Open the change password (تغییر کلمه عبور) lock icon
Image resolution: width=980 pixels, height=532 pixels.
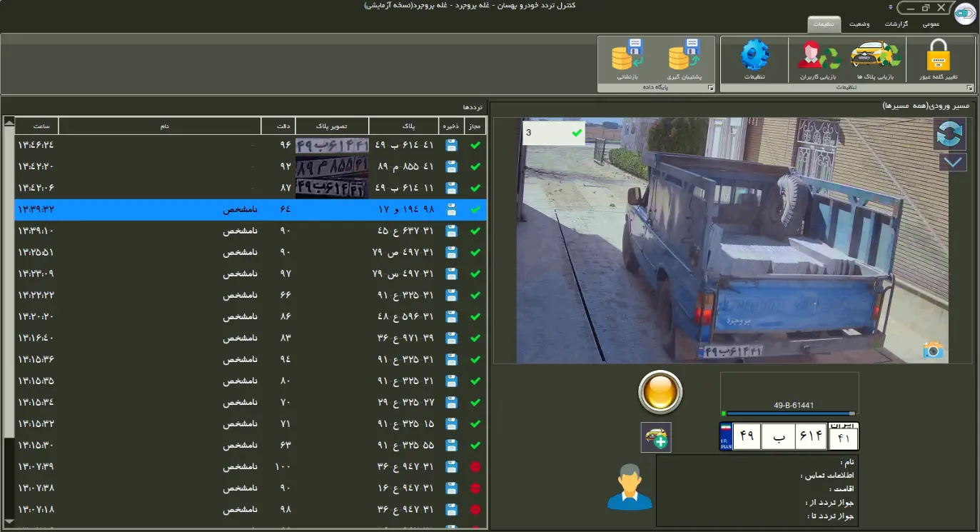[x=937, y=56]
